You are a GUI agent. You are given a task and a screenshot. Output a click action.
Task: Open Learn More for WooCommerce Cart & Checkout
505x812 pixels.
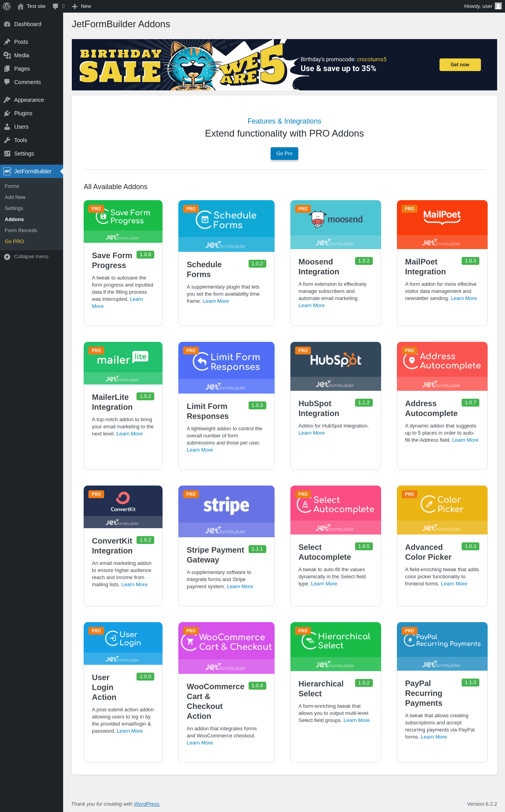coord(200,743)
